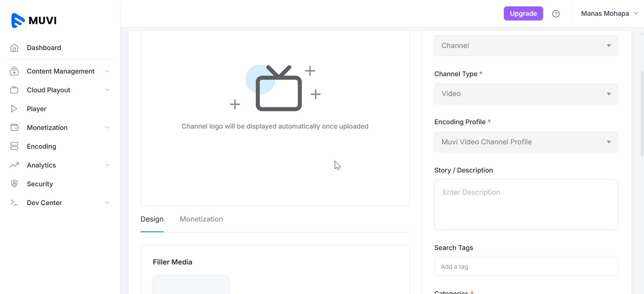Click the Muvi logo icon
Viewport: 644px width, 294px height.
click(x=18, y=20)
